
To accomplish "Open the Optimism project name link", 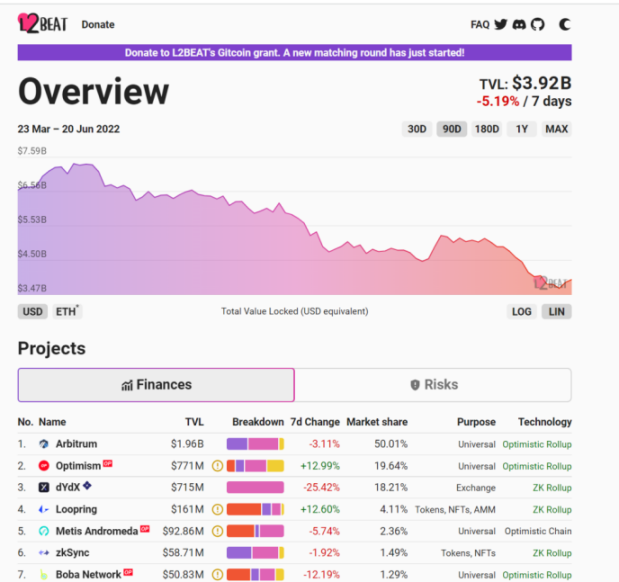I will (78, 466).
